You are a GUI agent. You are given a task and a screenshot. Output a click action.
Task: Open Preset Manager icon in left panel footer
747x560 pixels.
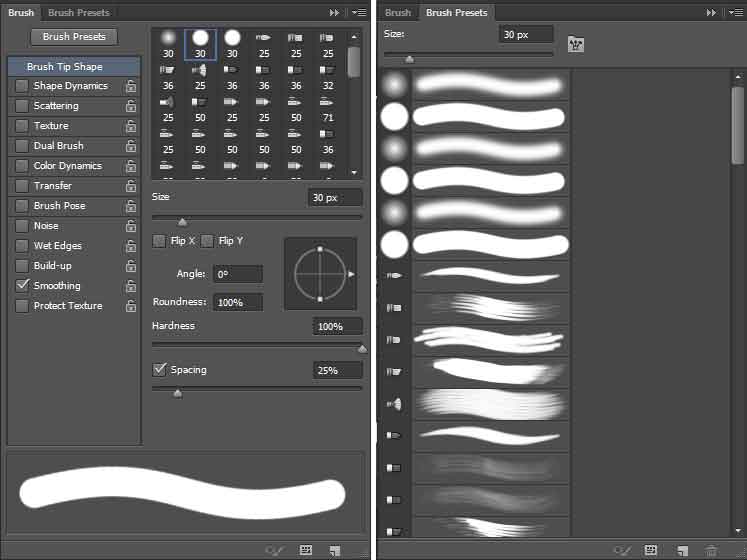[x=306, y=550]
